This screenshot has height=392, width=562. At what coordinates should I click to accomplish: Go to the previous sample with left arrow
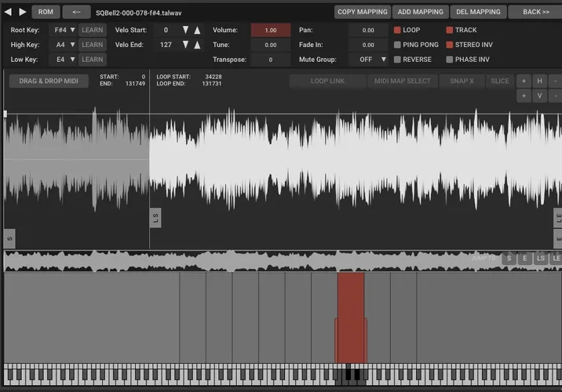click(8, 12)
